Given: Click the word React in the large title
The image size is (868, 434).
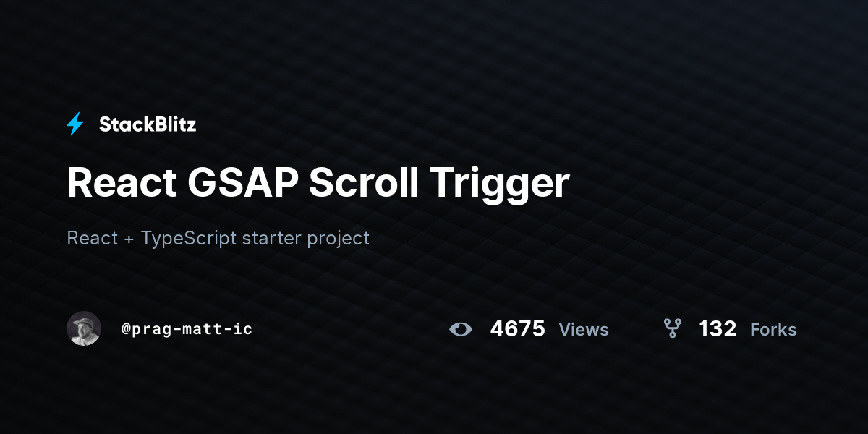Looking at the screenshot, I should [x=122, y=182].
